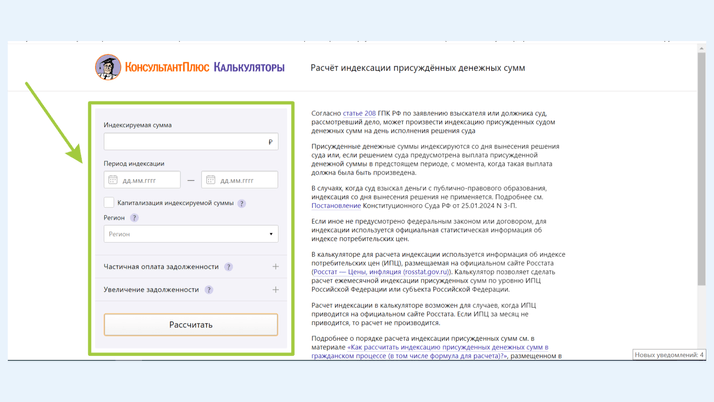Open the КонсультантПлюс Калькуляторы title link
This screenshot has height=402, width=714.
tap(205, 67)
